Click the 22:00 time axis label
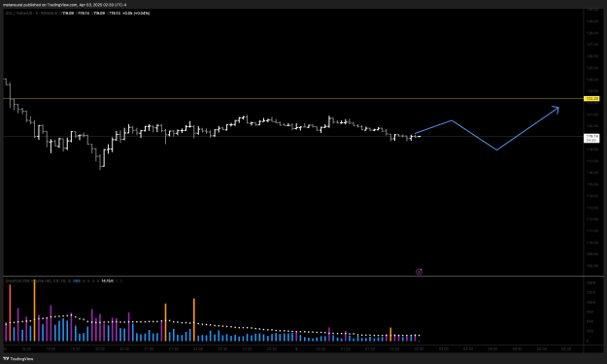Viewport: 607px width, 364px height. [198, 348]
